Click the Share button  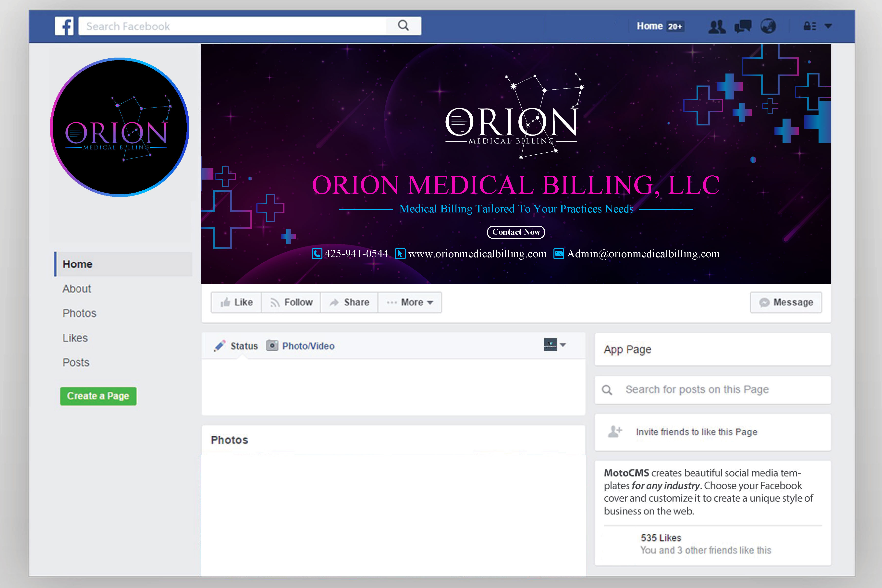pos(349,302)
